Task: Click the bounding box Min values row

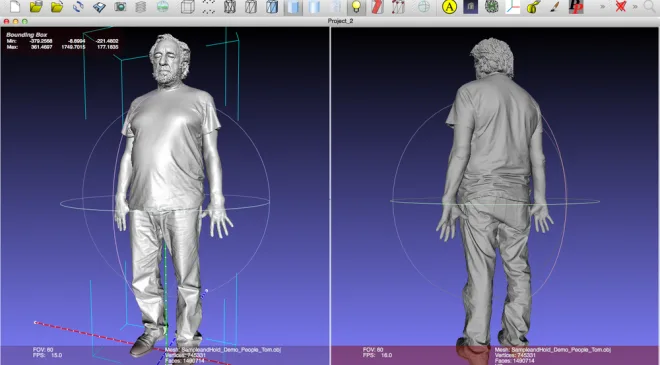Action: point(62,41)
